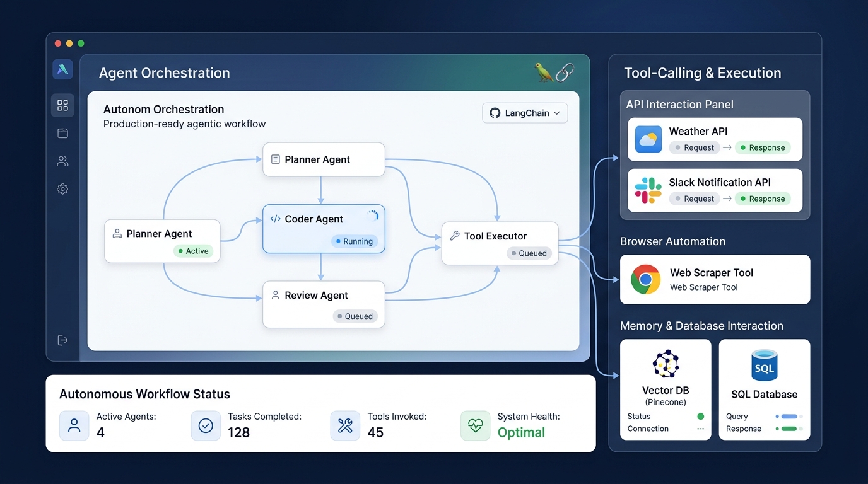Click the logout icon in the sidebar

pyautogui.click(x=62, y=340)
